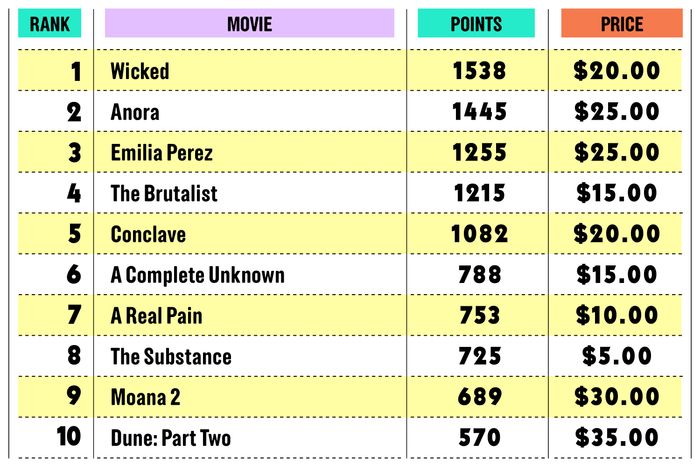
Task: Click the $35.00 price cell
Action: click(x=617, y=438)
